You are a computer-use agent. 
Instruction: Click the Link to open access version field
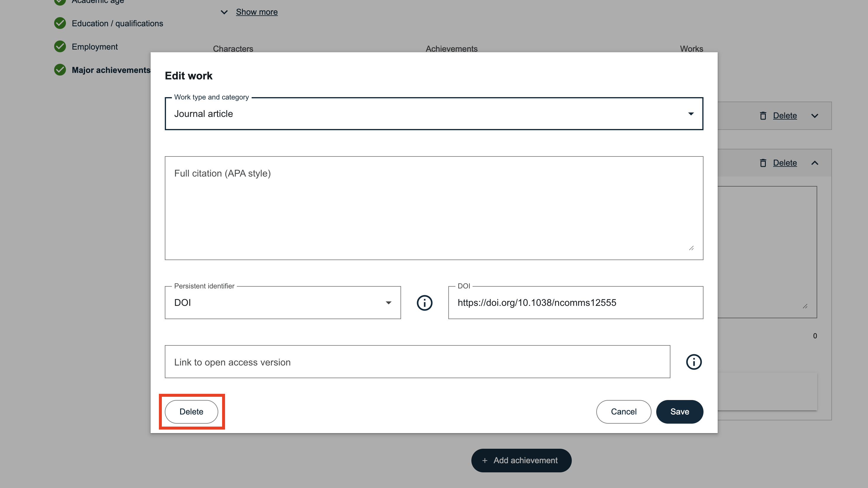(x=417, y=362)
